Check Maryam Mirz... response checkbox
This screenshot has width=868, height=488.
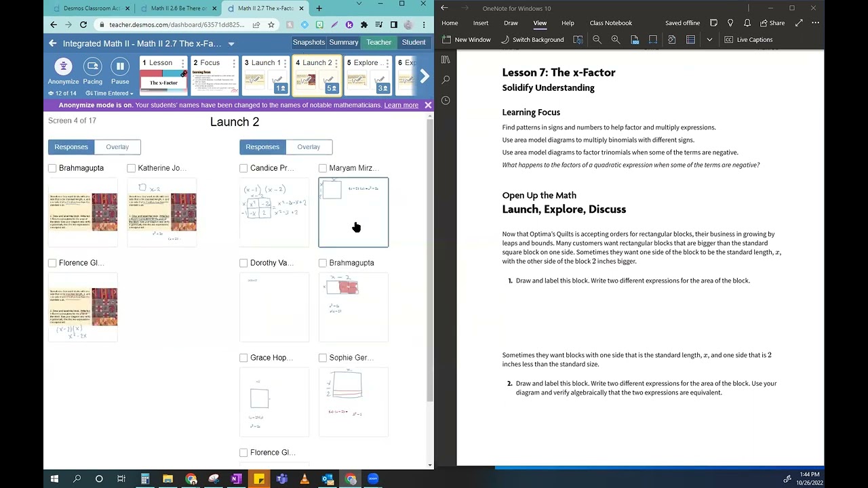(322, 168)
